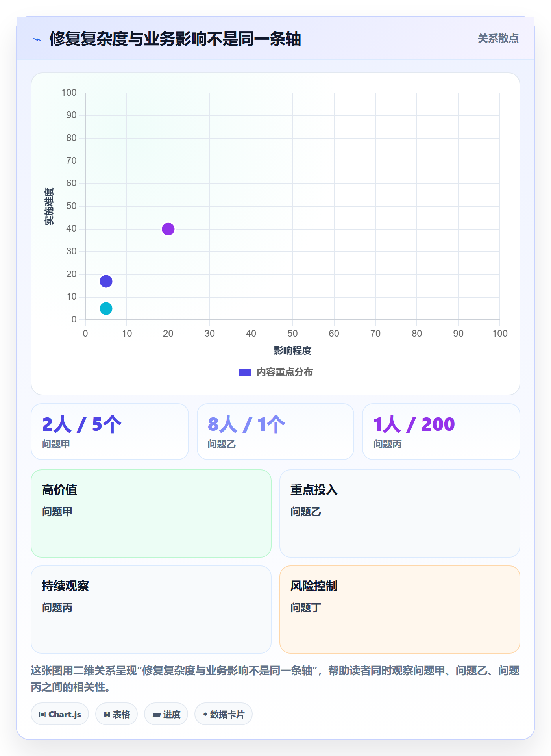Click the description paragraph starting 这张图用二维关系

click(275, 678)
